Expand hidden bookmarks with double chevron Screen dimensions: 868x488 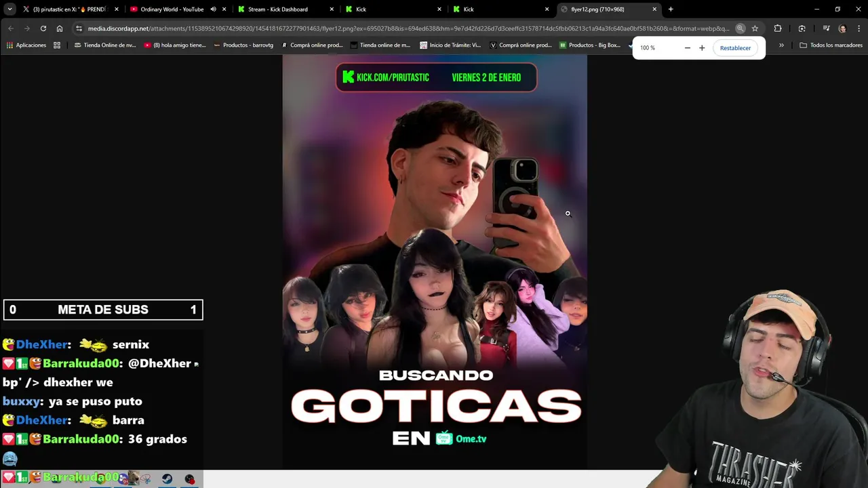coord(781,45)
